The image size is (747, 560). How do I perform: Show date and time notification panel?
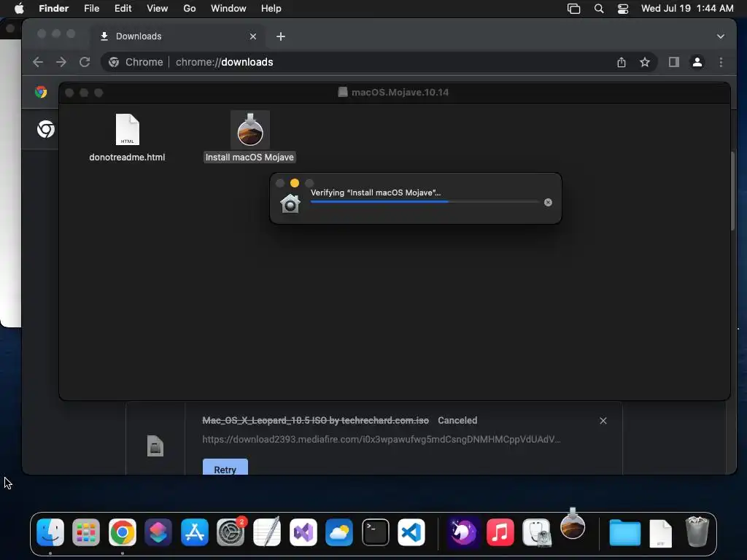pyautogui.click(x=687, y=9)
